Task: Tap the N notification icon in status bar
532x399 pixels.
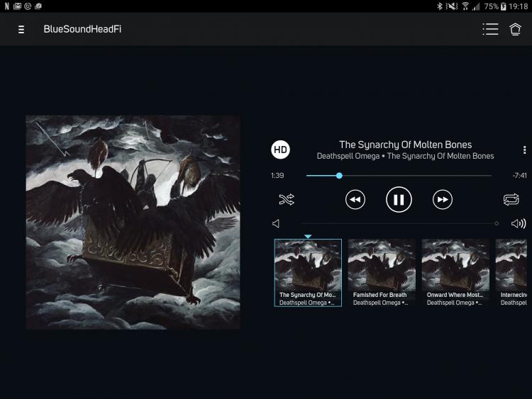Action: [7, 6]
